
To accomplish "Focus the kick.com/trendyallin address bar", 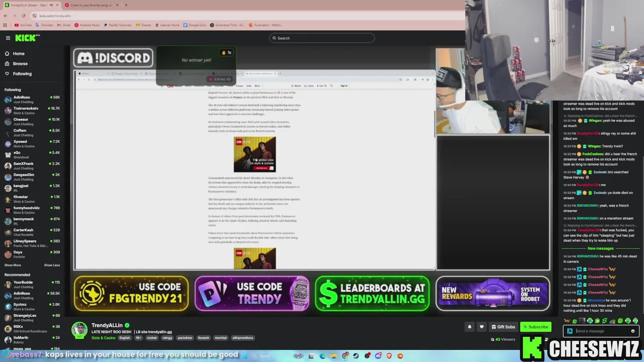I will [242, 16].
